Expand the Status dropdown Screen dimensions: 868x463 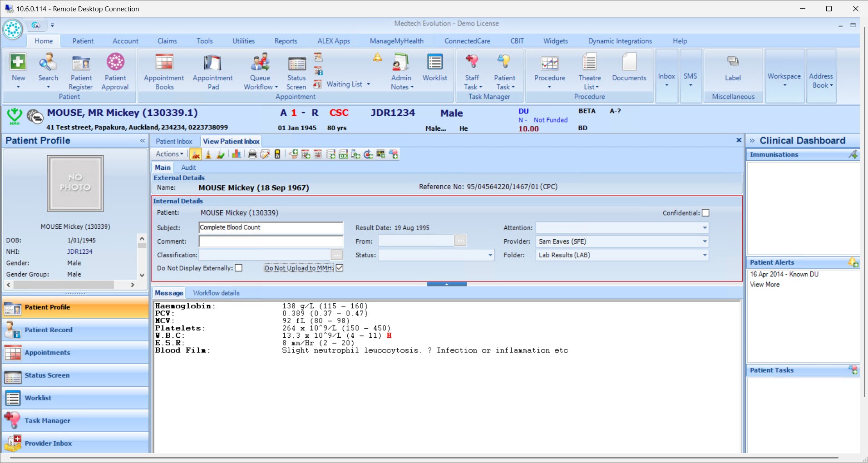coord(490,255)
